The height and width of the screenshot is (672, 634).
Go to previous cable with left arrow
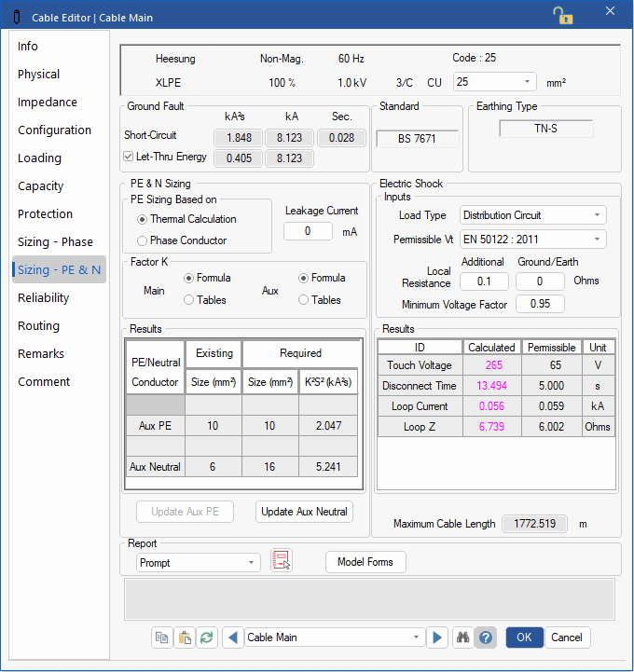point(232,638)
